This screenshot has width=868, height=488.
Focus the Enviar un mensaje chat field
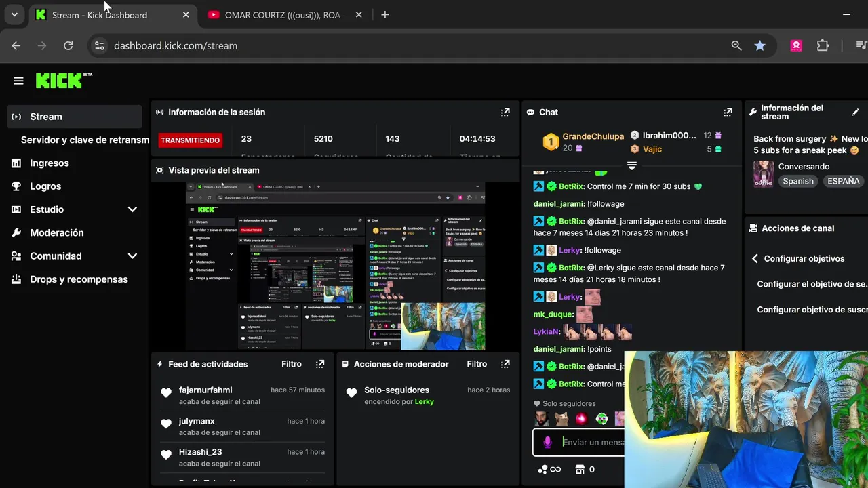(x=593, y=442)
